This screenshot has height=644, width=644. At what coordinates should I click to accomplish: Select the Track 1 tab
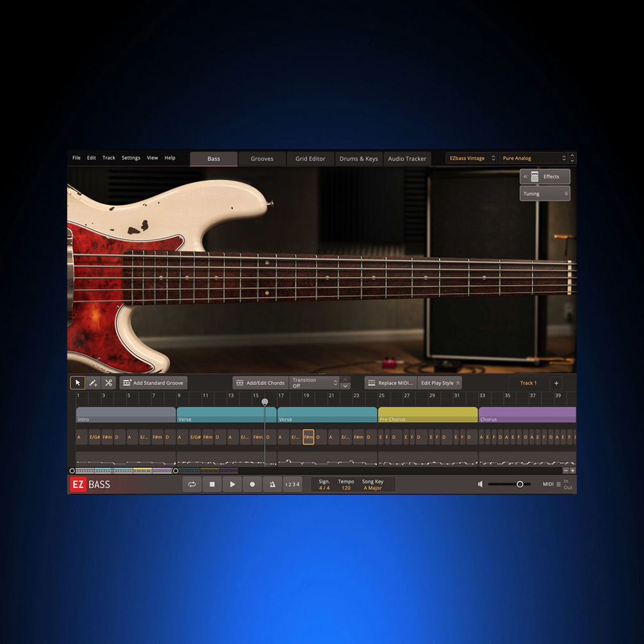click(x=528, y=383)
